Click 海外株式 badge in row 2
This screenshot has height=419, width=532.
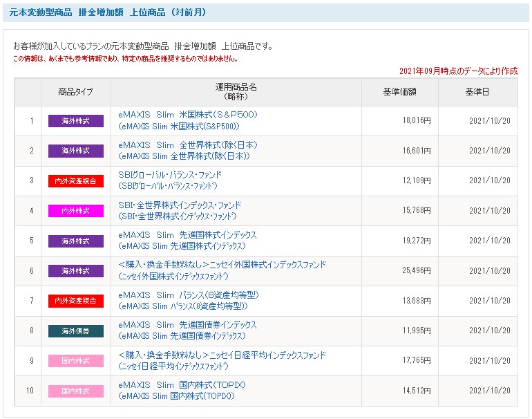76,151
